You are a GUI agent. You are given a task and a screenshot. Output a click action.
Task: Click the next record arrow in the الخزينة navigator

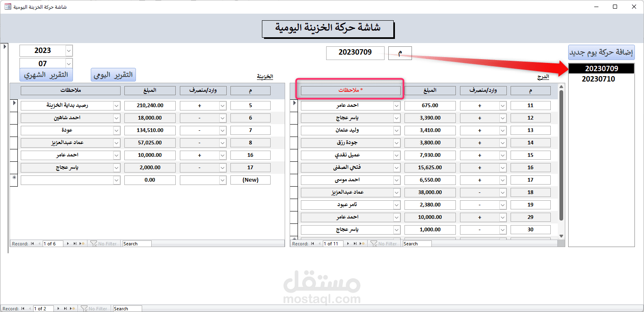68,243
